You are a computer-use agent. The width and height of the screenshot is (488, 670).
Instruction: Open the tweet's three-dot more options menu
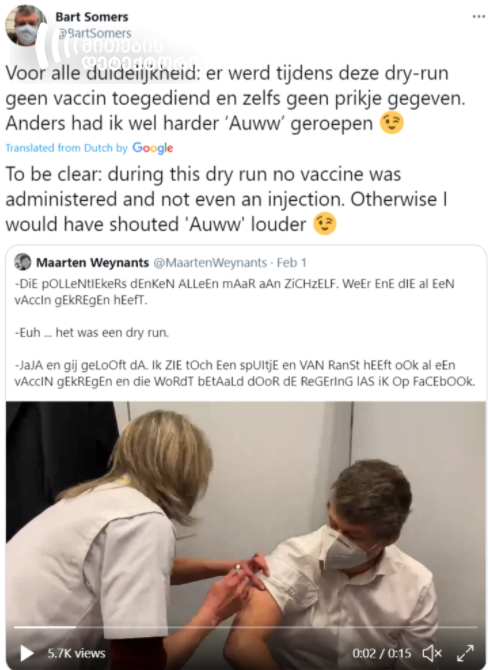tap(478, 17)
